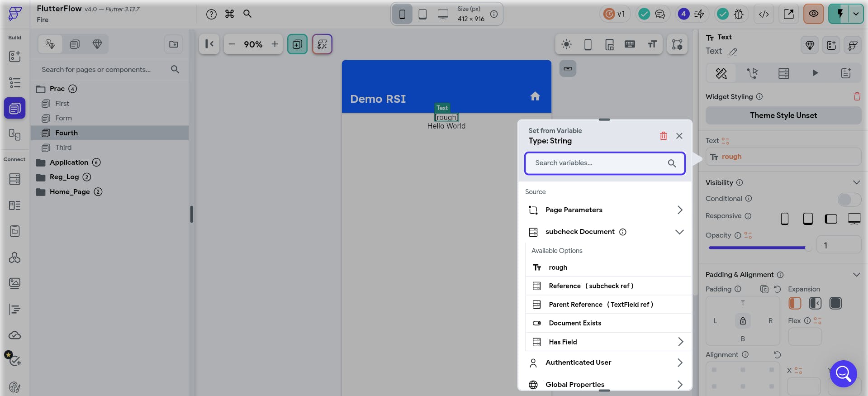
Task: Open Firestore database icon in sidebar
Action: click(14, 179)
